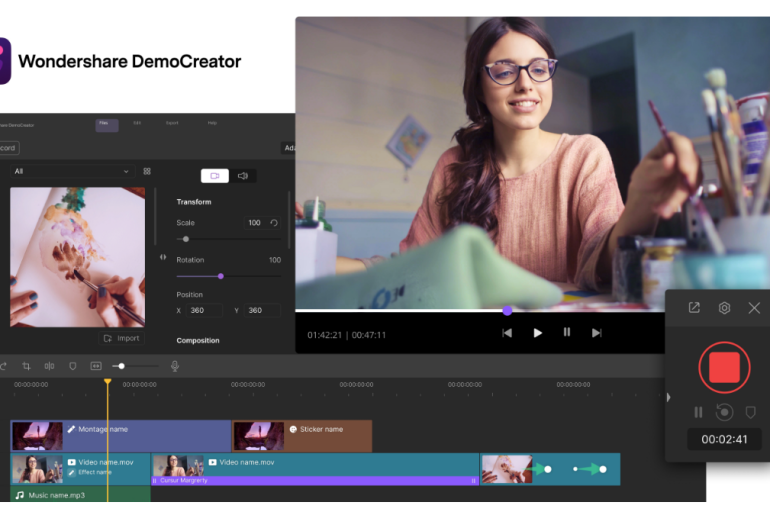Open the Export menu
This screenshot has width=770, height=515.
(172, 123)
